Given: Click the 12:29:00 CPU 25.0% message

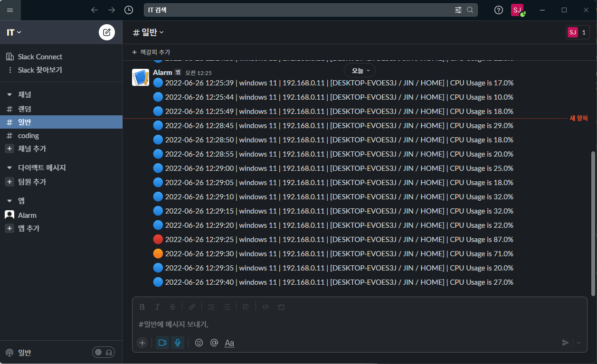Looking at the screenshot, I should (333, 168).
